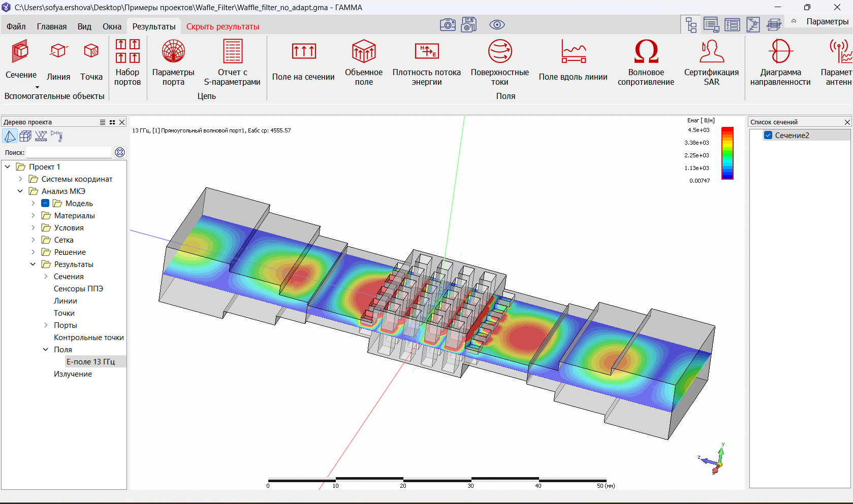Image resolution: width=853 pixels, height=504 pixels.
Task: Click the Отчет с S-параметрами icon
Action: [232, 52]
